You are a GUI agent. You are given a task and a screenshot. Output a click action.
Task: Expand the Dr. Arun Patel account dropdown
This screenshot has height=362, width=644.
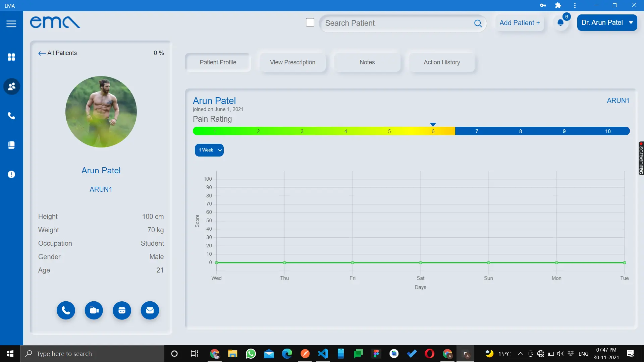pyautogui.click(x=607, y=22)
